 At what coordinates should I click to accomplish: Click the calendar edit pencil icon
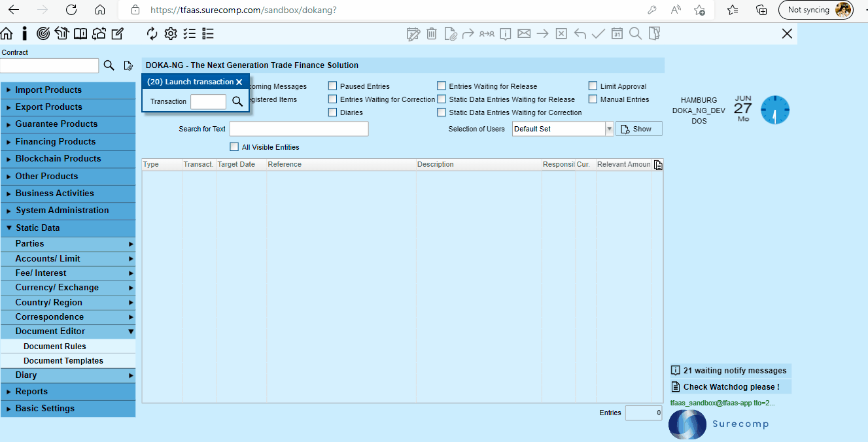coord(413,33)
